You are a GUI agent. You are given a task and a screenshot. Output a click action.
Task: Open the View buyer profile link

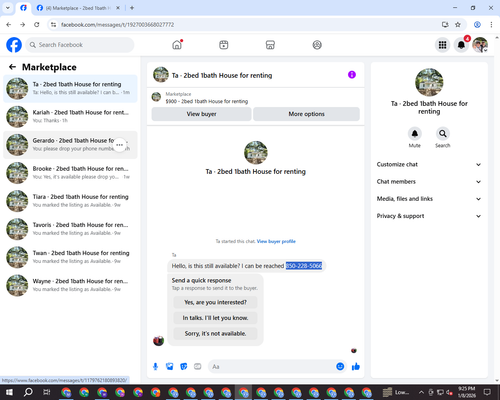pyautogui.click(x=276, y=241)
